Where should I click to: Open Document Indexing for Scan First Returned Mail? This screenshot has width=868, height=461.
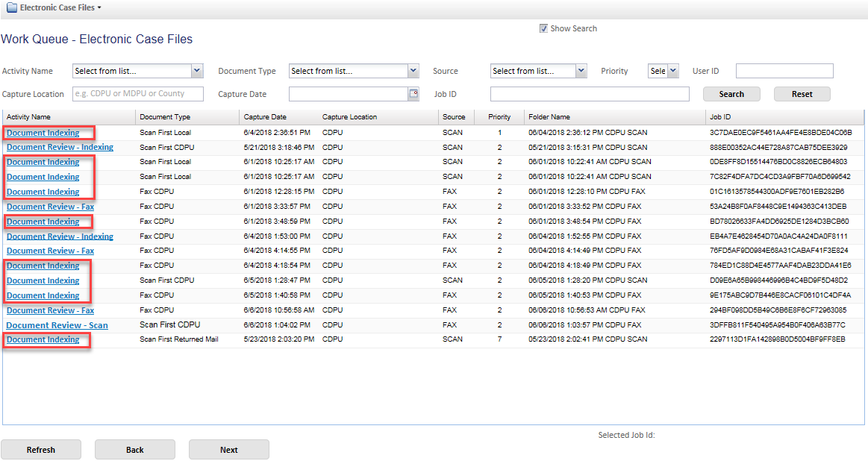click(x=43, y=340)
